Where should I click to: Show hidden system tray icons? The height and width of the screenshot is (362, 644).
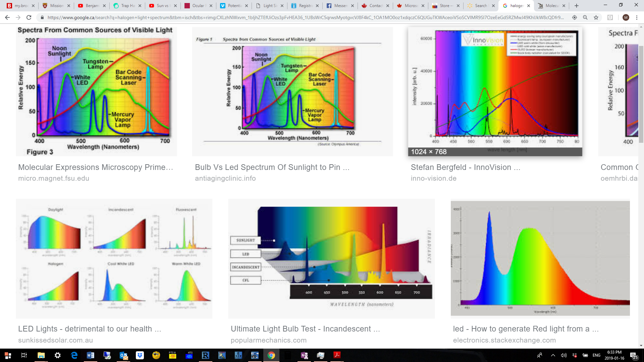click(553, 355)
